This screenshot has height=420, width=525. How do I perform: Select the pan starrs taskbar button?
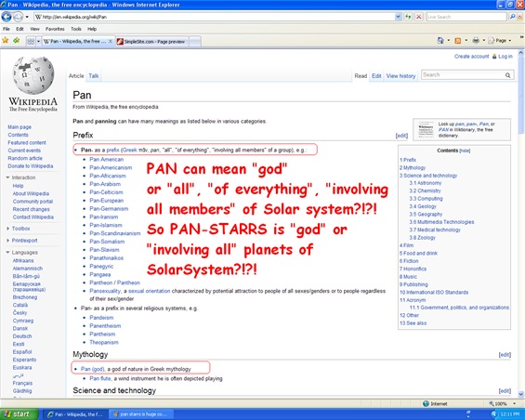click(141, 414)
